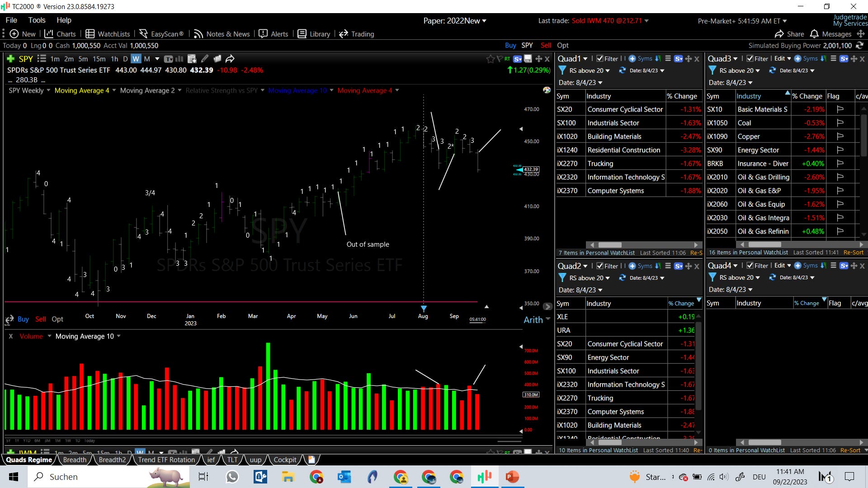Image resolution: width=868 pixels, height=488 pixels.
Task: Switch SPY chart to Daily timeframe
Action: [125, 59]
